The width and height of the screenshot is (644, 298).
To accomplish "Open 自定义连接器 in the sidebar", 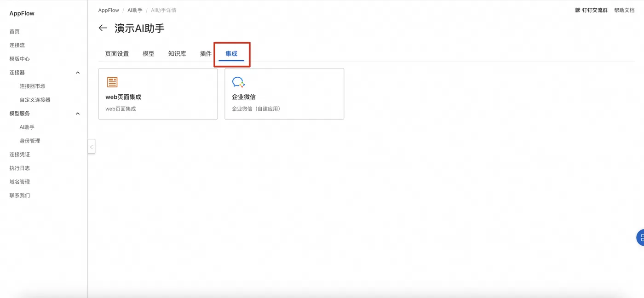I will point(35,100).
